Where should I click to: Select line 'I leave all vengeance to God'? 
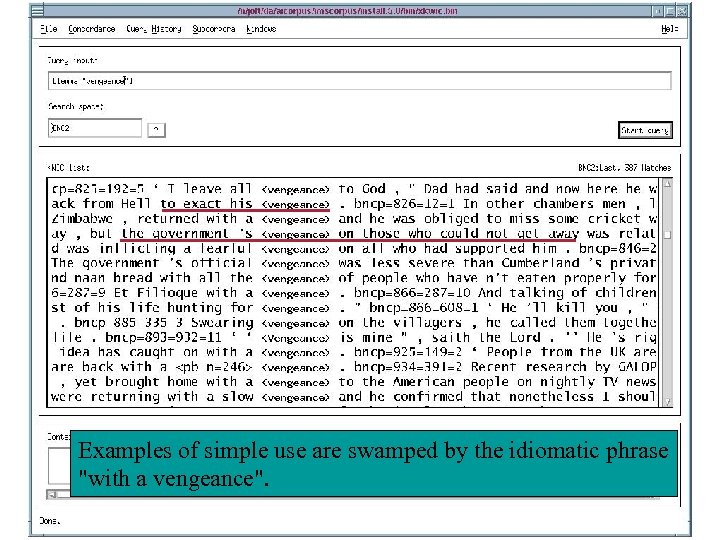[x=354, y=189]
